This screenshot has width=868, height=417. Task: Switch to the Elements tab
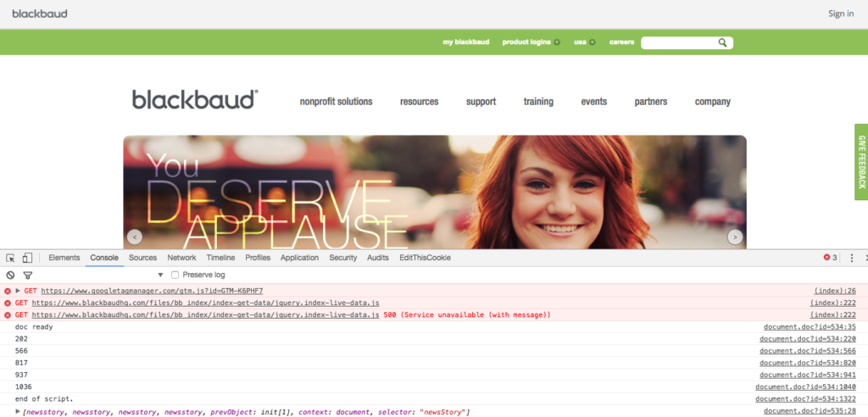click(64, 258)
